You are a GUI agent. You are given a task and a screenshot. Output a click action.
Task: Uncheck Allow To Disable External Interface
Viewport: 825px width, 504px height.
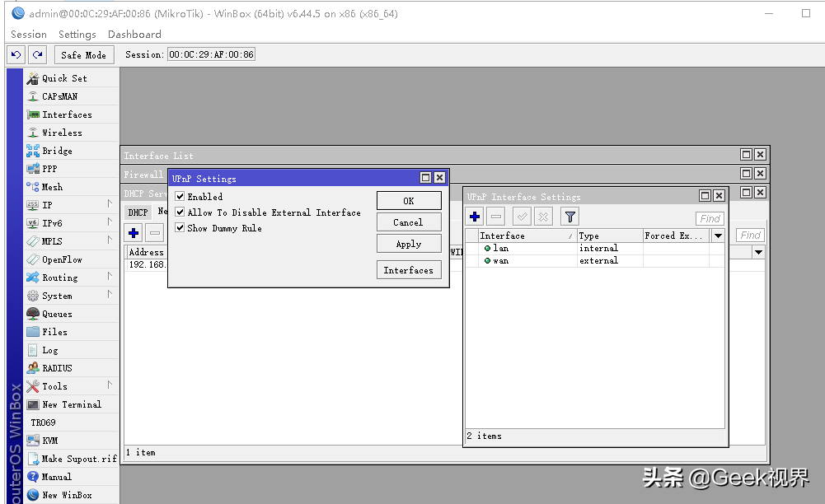click(x=180, y=212)
